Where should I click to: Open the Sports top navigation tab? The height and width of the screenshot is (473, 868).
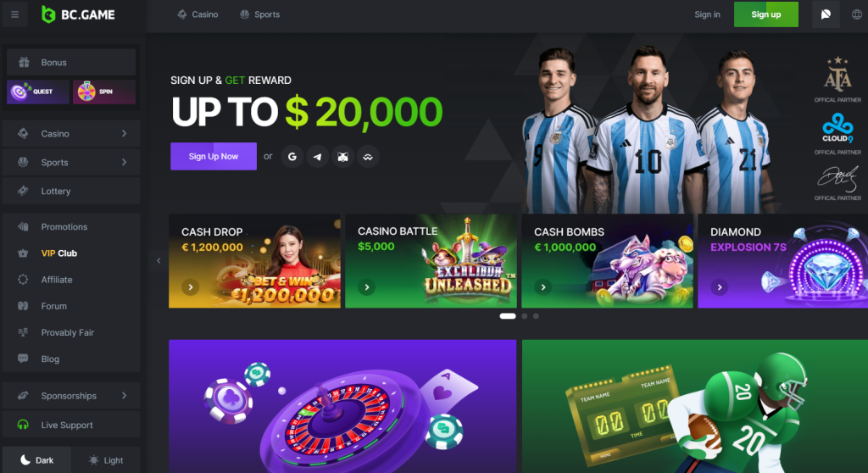(259, 14)
